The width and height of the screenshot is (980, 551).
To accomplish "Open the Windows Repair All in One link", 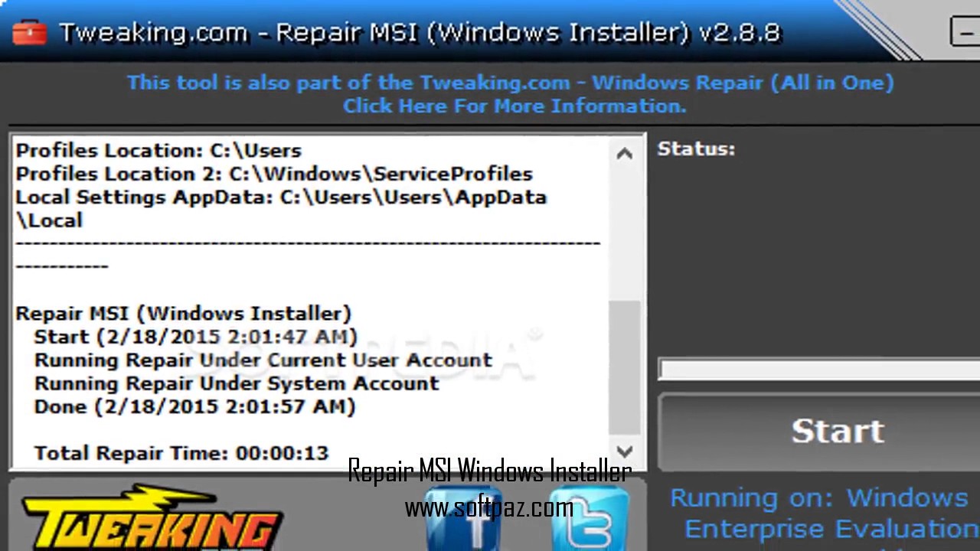I will point(511,83).
